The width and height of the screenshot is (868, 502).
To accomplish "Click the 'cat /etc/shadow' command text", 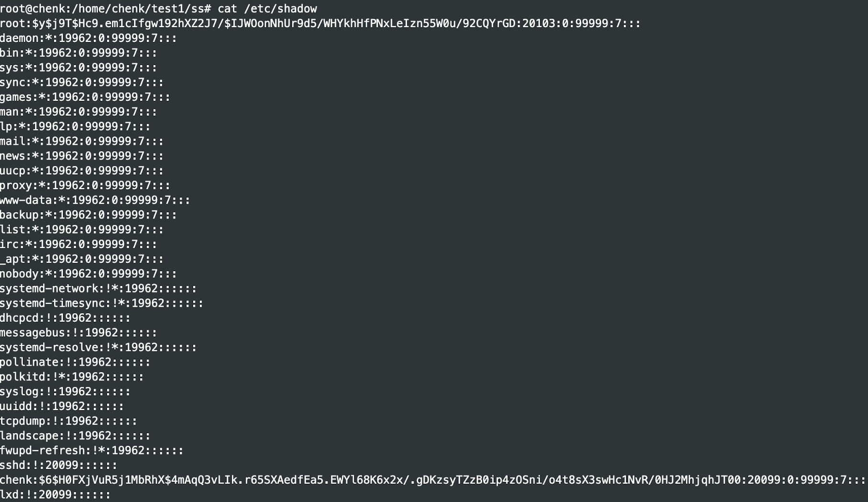I will 267,9.
